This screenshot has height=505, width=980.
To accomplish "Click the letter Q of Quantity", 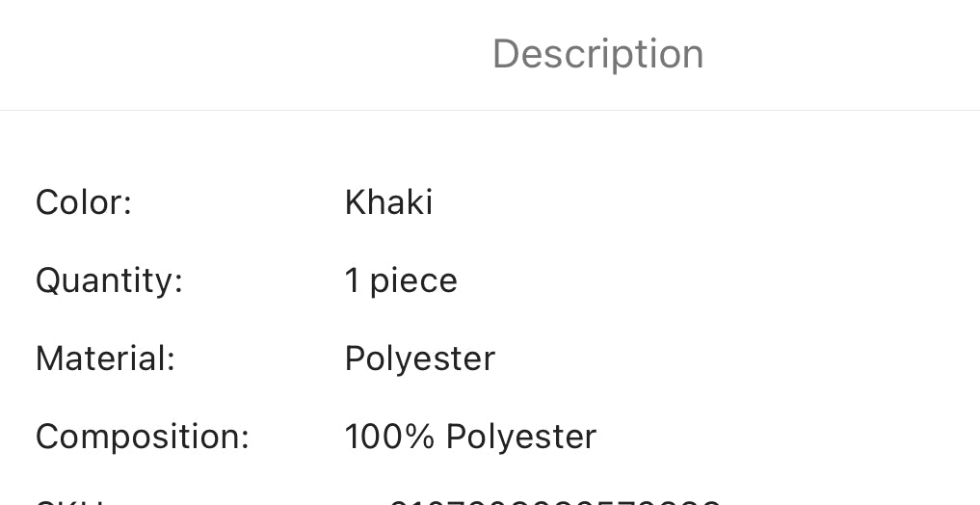I will (x=49, y=281).
